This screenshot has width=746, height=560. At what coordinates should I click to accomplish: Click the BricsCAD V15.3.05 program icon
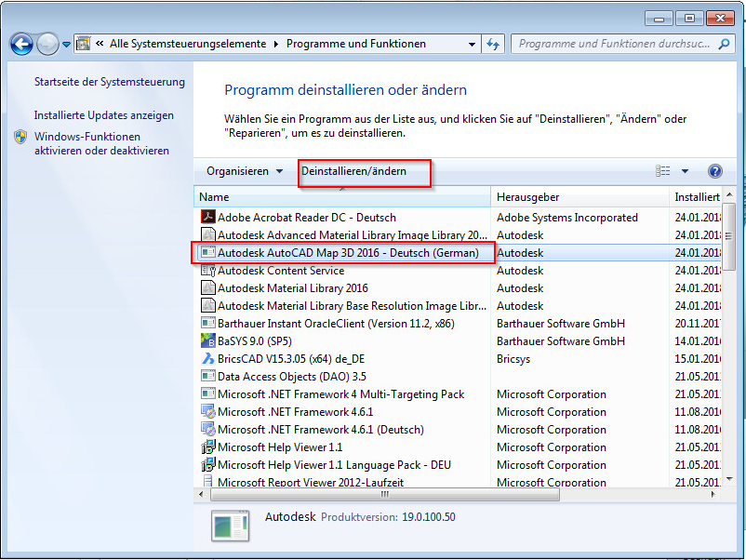(x=208, y=359)
